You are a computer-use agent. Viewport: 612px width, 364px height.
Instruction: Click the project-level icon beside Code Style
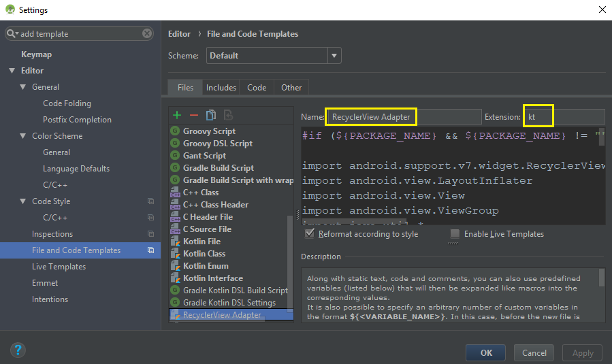tap(150, 201)
